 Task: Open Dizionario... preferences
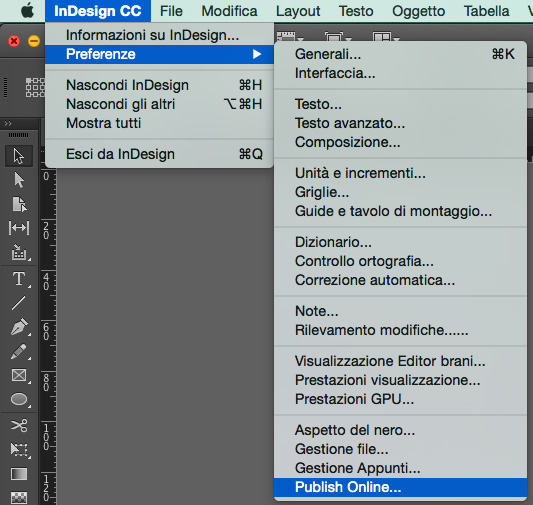coord(400,242)
